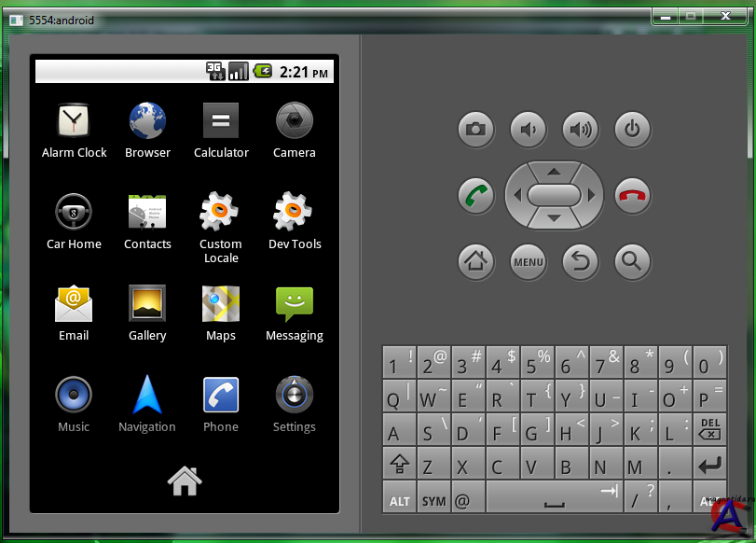Launch the Messaging app
This screenshot has width=756, height=543.
point(295,304)
